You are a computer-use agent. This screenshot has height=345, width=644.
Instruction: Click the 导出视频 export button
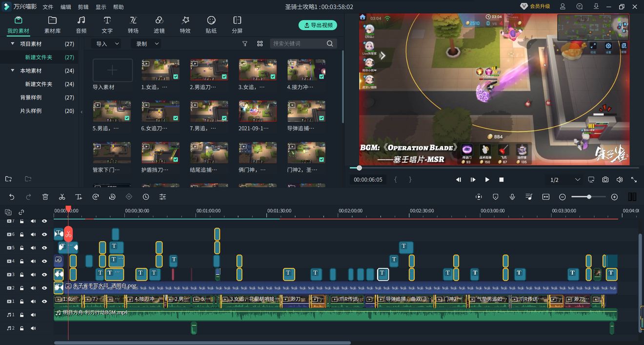tap(318, 25)
